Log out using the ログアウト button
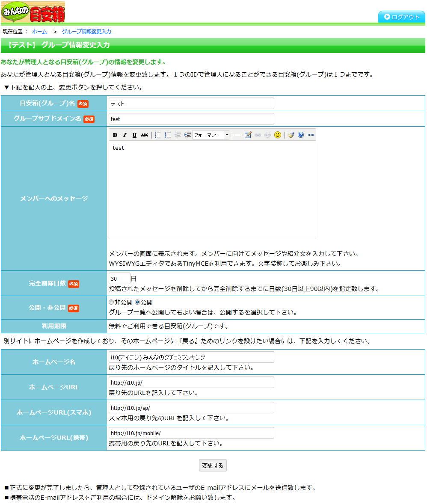Viewport: 427px width, 504px height. pos(401,17)
